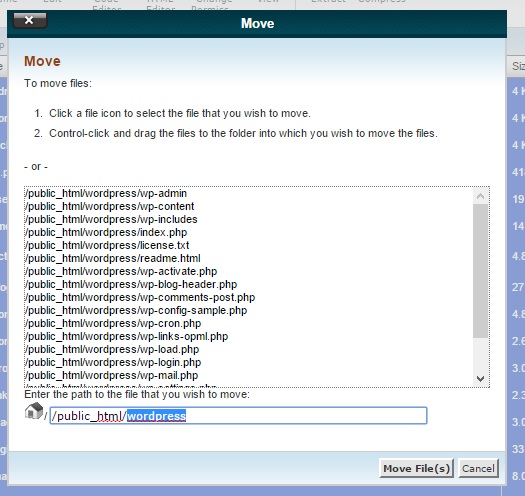Click the file list scroll down arrow
525x496 pixels.
pyautogui.click(x=480, y=378)
